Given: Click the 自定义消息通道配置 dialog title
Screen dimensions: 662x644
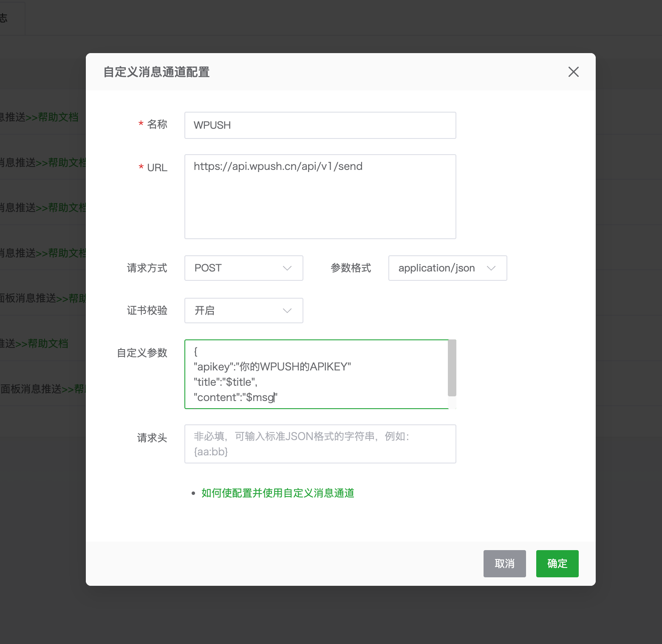Looking at the screenshot, I should click(157, 72).
